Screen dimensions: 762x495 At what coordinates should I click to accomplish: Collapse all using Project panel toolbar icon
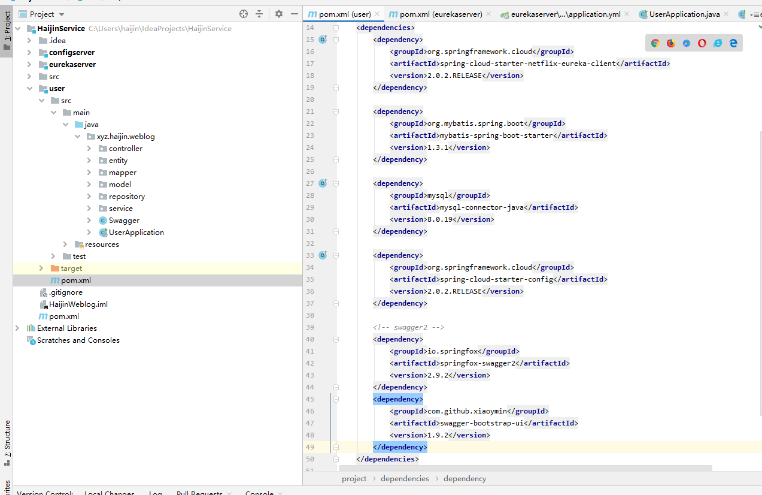tap(259, 14)
